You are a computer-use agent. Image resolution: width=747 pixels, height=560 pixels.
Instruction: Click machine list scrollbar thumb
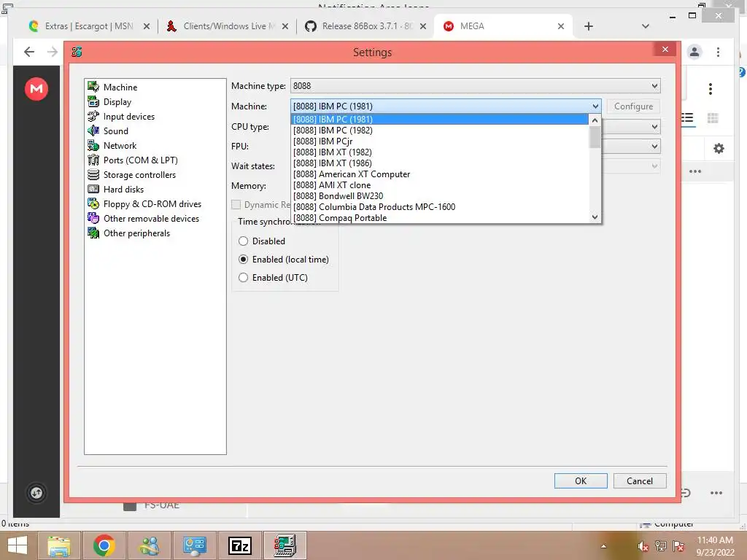(x=595, y=137)
